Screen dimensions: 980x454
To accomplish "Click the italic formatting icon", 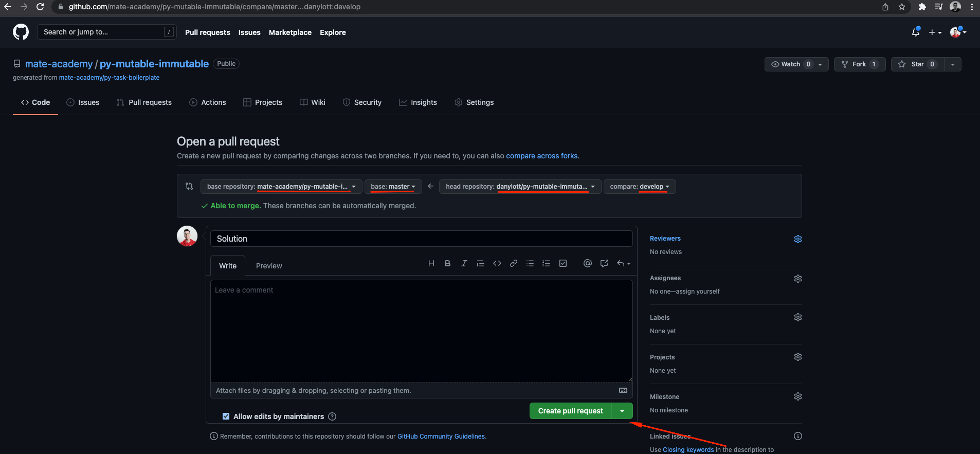I will (x=464, y=263).
